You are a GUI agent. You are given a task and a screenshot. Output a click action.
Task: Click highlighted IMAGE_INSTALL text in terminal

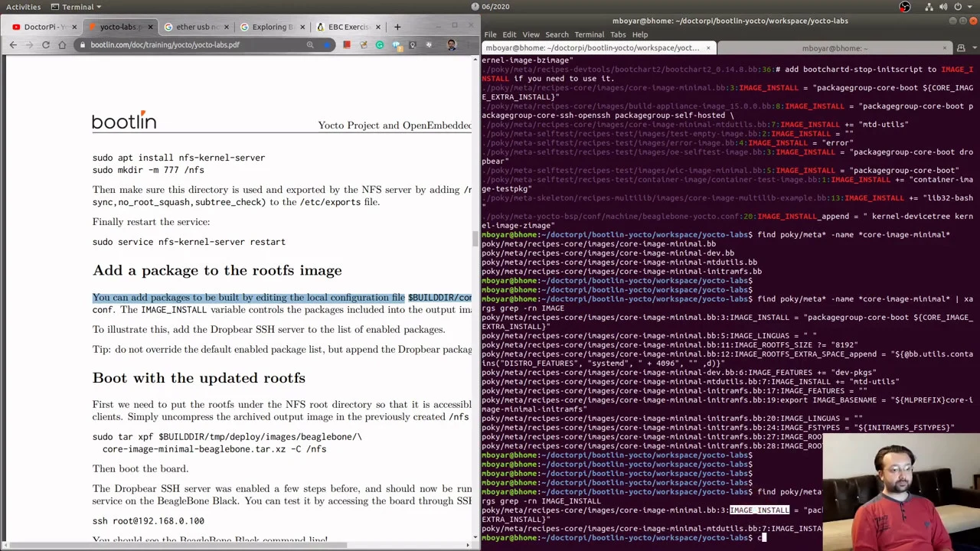point(759,510)
